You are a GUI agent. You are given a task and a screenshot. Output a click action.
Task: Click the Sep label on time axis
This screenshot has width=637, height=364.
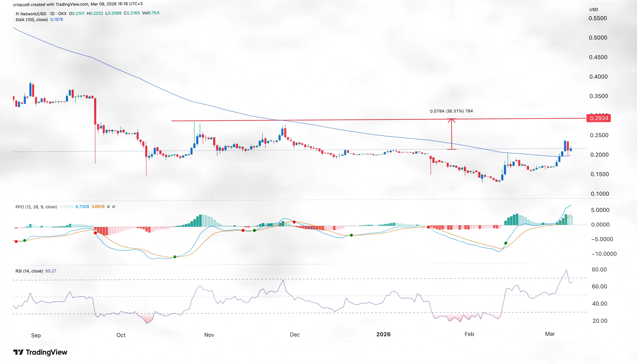coord(36,335)
